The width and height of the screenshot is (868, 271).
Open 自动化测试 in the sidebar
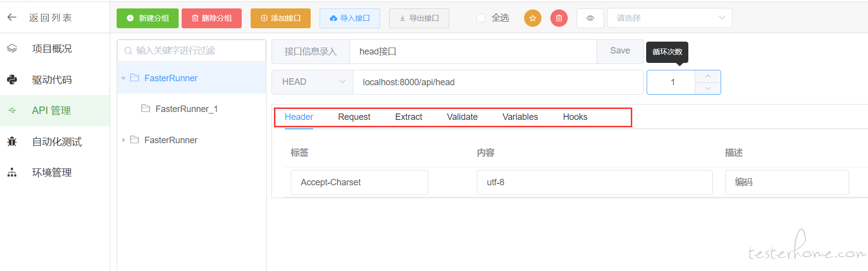click(57, 142)
